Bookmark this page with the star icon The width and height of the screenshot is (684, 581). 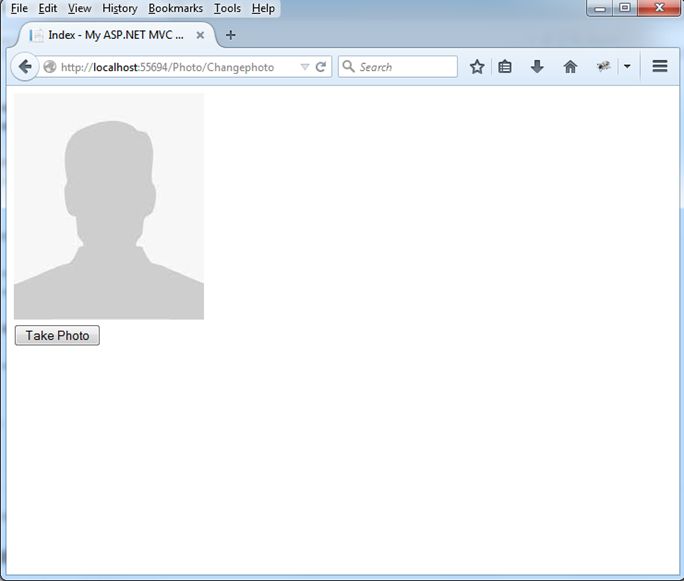pyautogui.click(x=477, y=67)
